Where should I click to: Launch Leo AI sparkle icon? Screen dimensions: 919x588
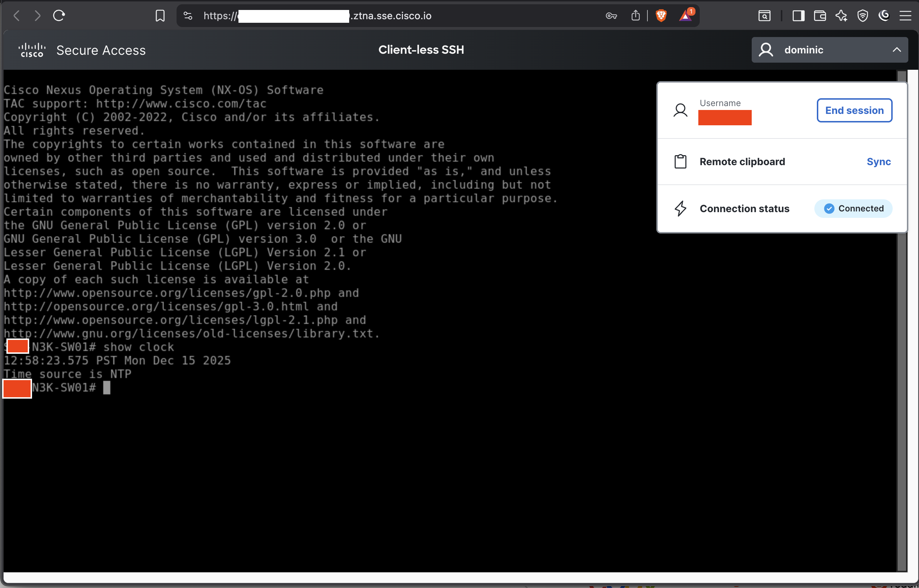point(841,16)
